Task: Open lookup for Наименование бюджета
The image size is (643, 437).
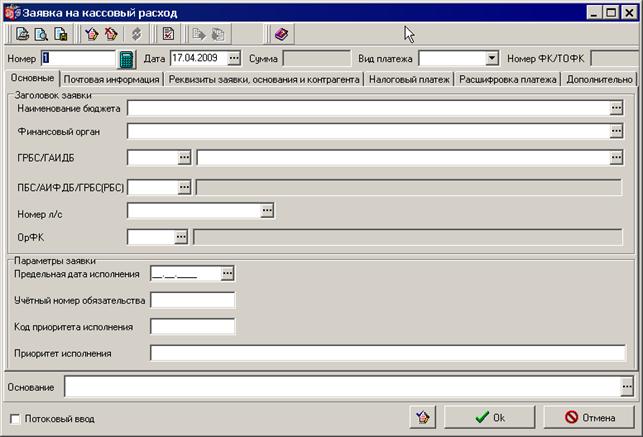Action: coord(616,108)
